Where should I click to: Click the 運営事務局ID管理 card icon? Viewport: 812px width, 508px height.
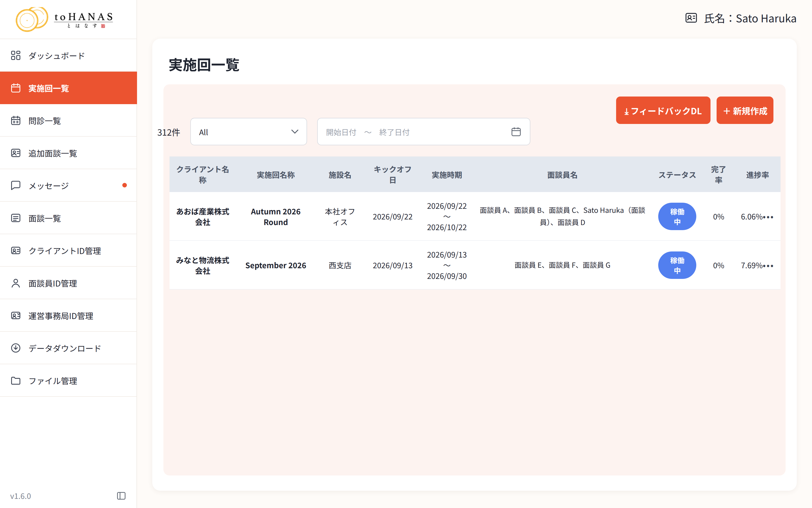click(16, 315)
